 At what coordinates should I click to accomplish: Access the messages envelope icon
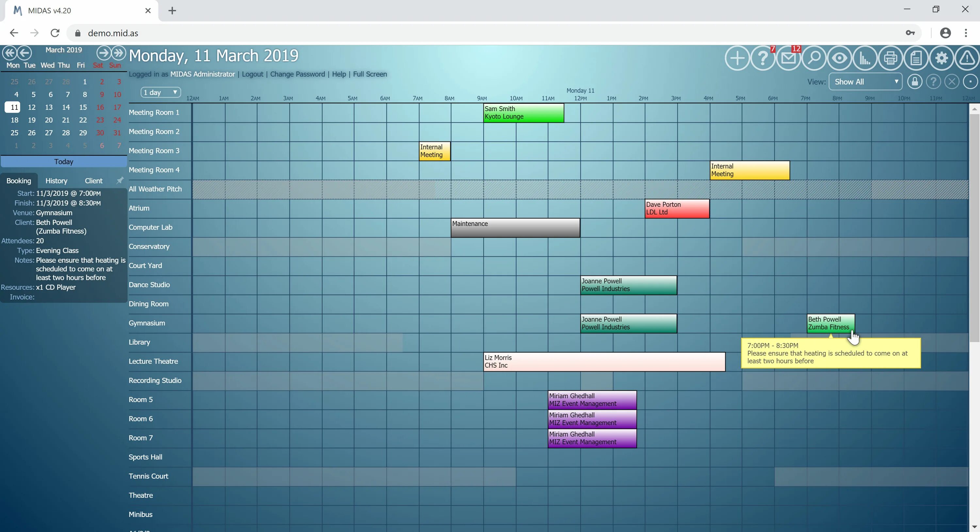pyautogui.click(x=789, y=58)
